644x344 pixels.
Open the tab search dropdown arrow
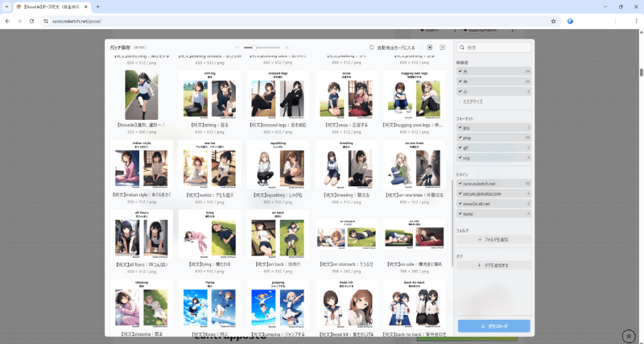click(6, 6)
